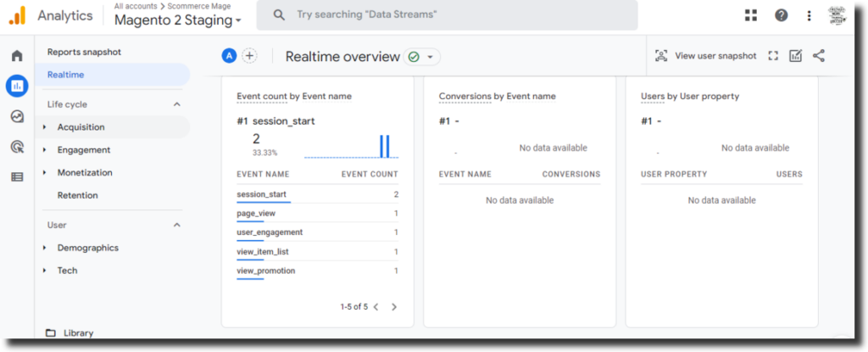Collapse the Life cycle section
Viewport: 868px width, 352px height.
pos(177,104)
